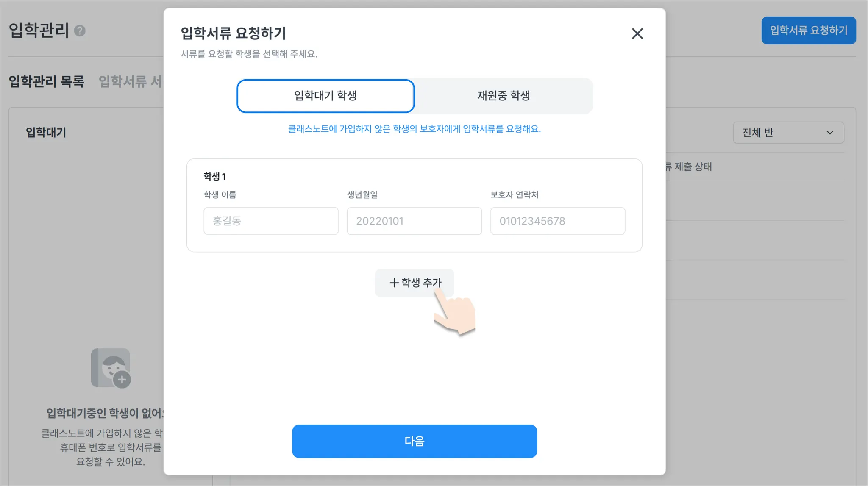The height and width of the screenshot is (486, 868).
Task: Switch to the 재원중 학생 tab
Action: 503,96
